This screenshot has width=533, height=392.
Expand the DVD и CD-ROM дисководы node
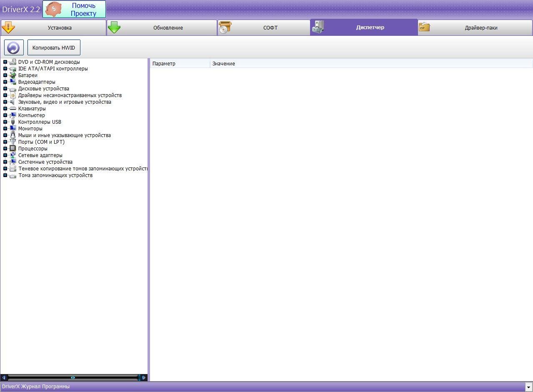click(5, 62)
